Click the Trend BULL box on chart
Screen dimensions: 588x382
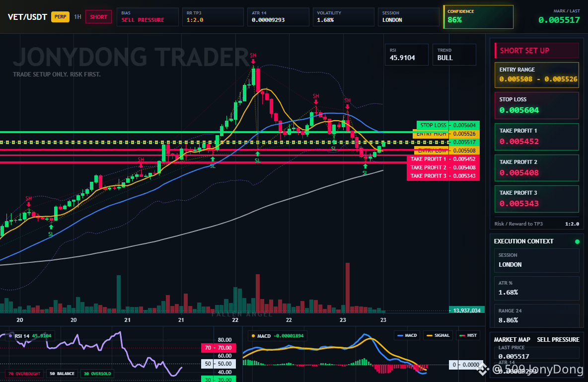coord(454,55)
